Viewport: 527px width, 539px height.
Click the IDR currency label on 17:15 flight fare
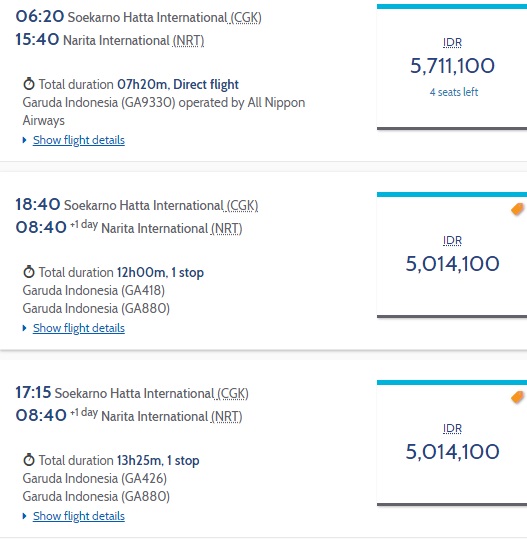452,428
